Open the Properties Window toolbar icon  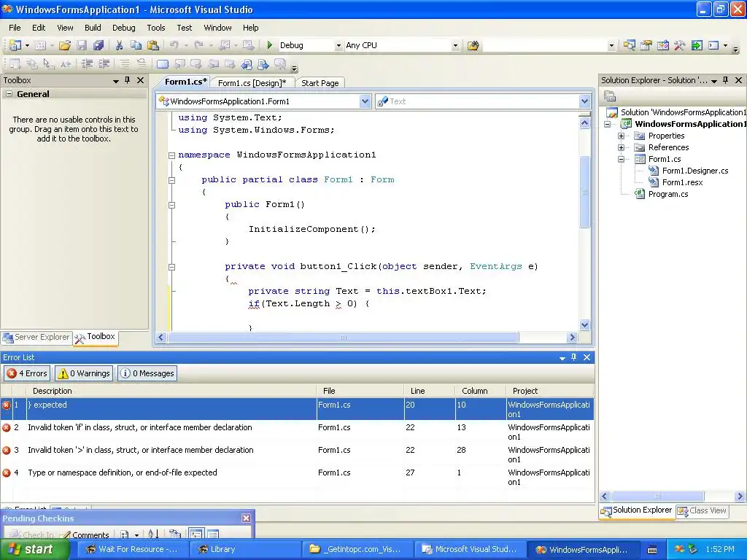[x=646, y=46]
